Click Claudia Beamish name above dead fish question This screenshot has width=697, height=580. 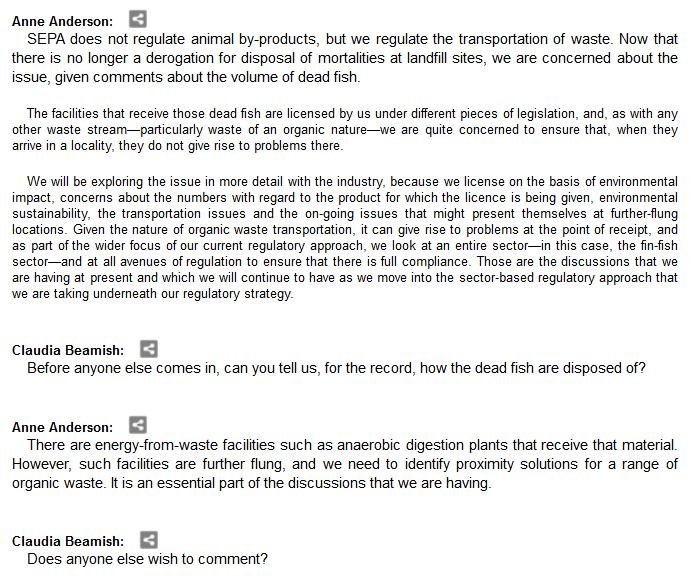click(68, 350)
